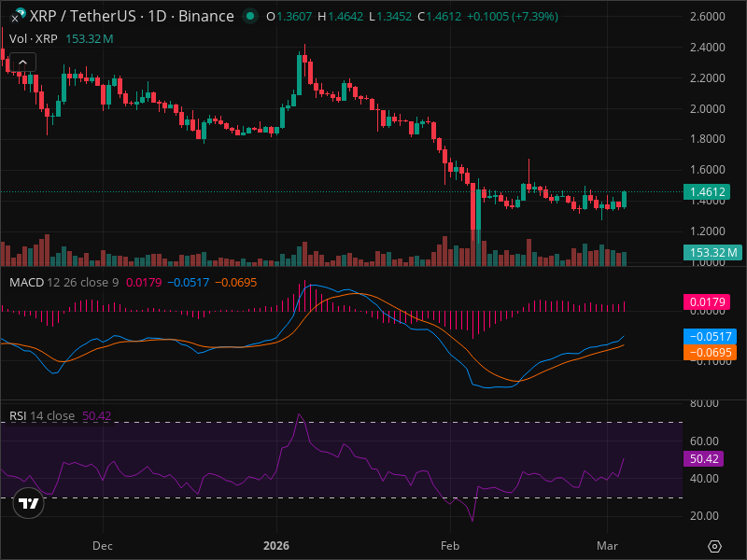Click the high value 1.4642
Viewport: 747px width, 560px height.
346,16
